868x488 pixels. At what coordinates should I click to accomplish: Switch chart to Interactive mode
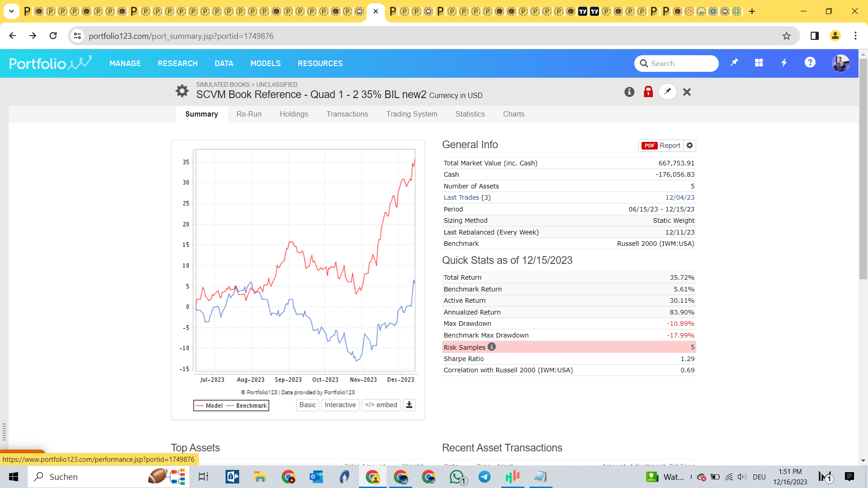pyautogui.click(x=340, y=405)
